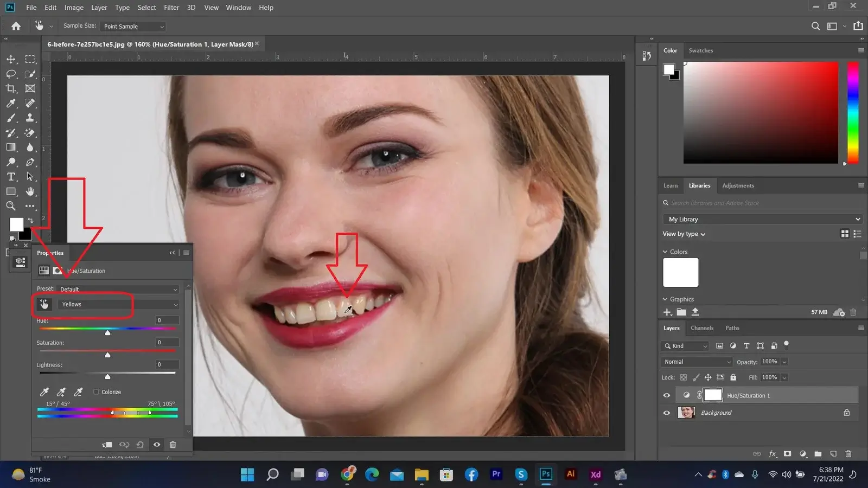Select the Move tool
The image size is (868, 488).
(11, 59)
